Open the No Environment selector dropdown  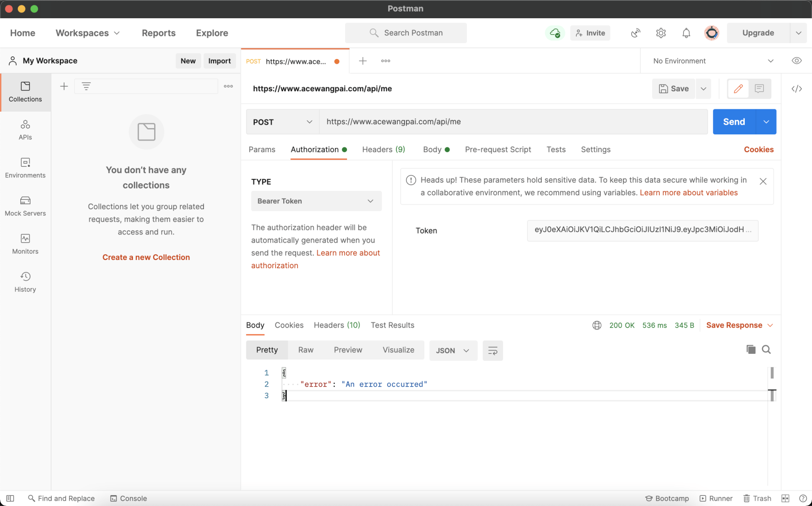point(713,61)
